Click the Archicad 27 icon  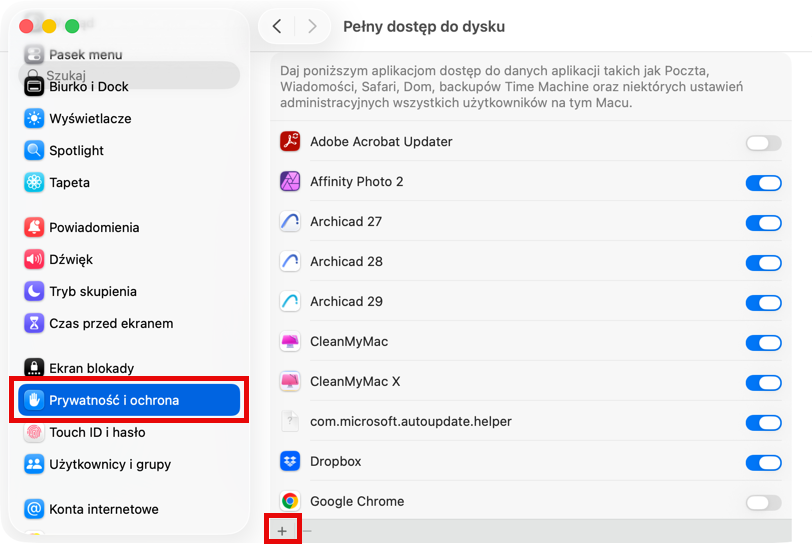point(290,222)
